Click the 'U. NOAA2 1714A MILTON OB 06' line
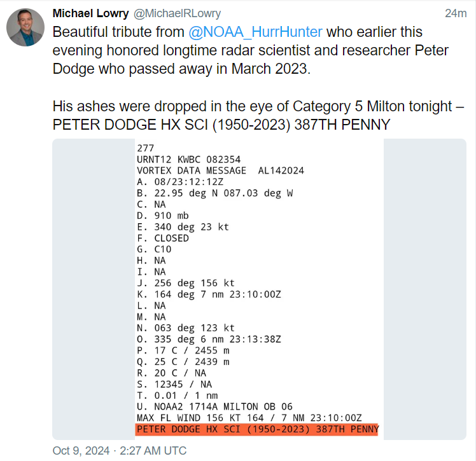The image size is (476, 461). tap(214, 407)
